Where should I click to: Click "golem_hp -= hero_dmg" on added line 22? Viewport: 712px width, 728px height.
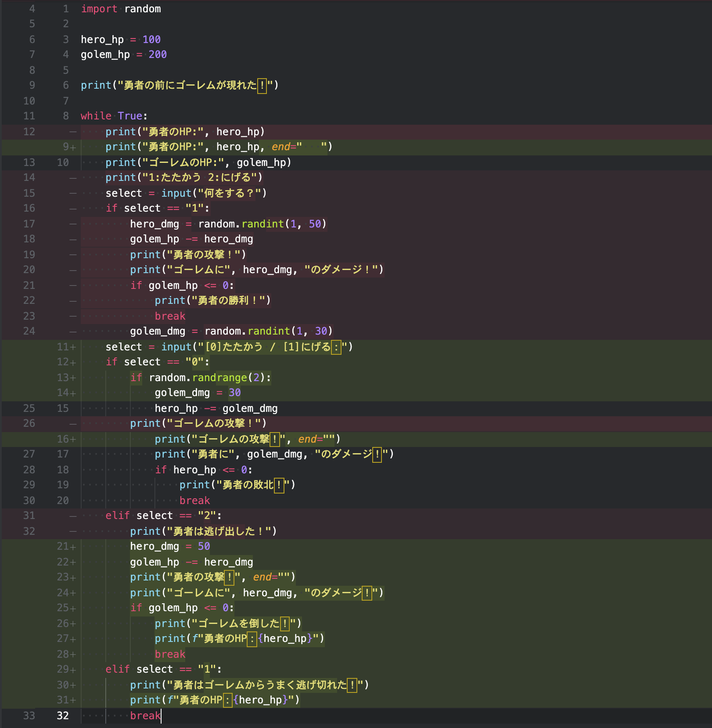click(x=191, y=562)
